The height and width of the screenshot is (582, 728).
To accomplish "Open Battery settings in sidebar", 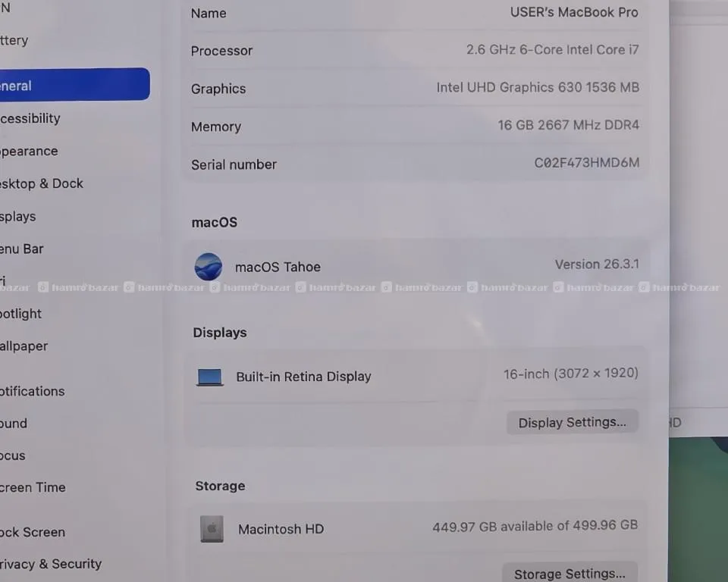I will (x=14, y=40).
